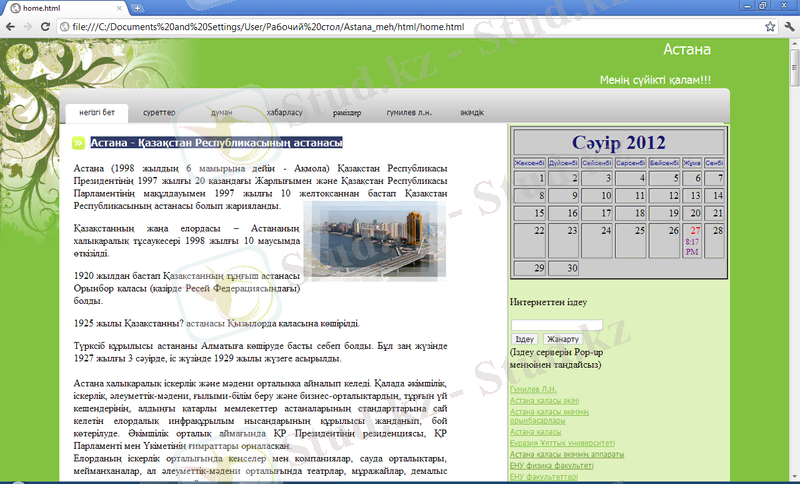800x484 pixels.
Task: Go to the хабарласу tab
Action: pyautogui.click(x=284, y=113)
